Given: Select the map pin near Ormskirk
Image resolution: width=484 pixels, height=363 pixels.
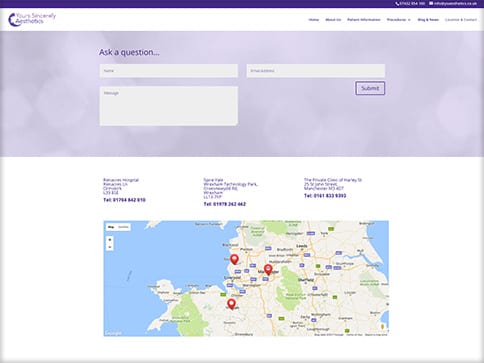Looking at the screenshot, I should (235, 259).
